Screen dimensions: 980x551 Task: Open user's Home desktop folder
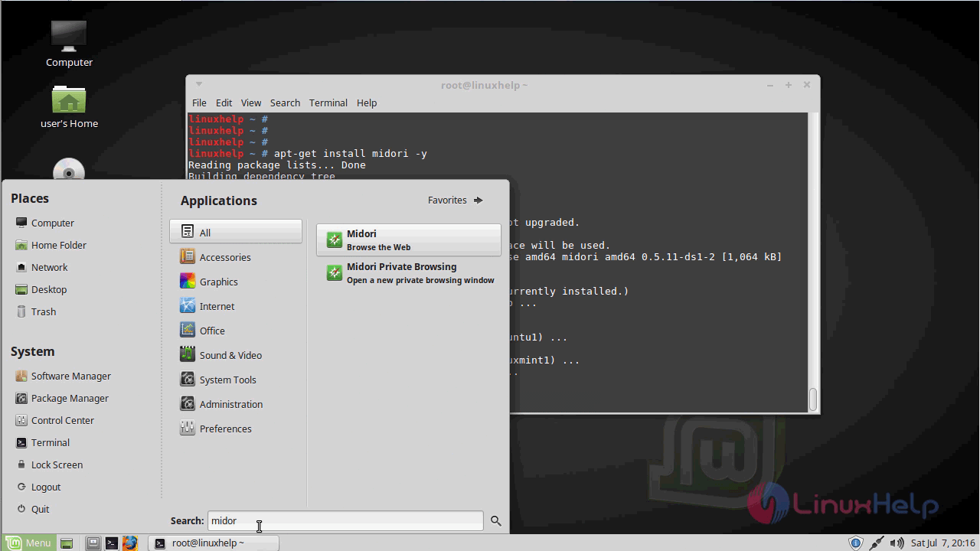(69, 106)
